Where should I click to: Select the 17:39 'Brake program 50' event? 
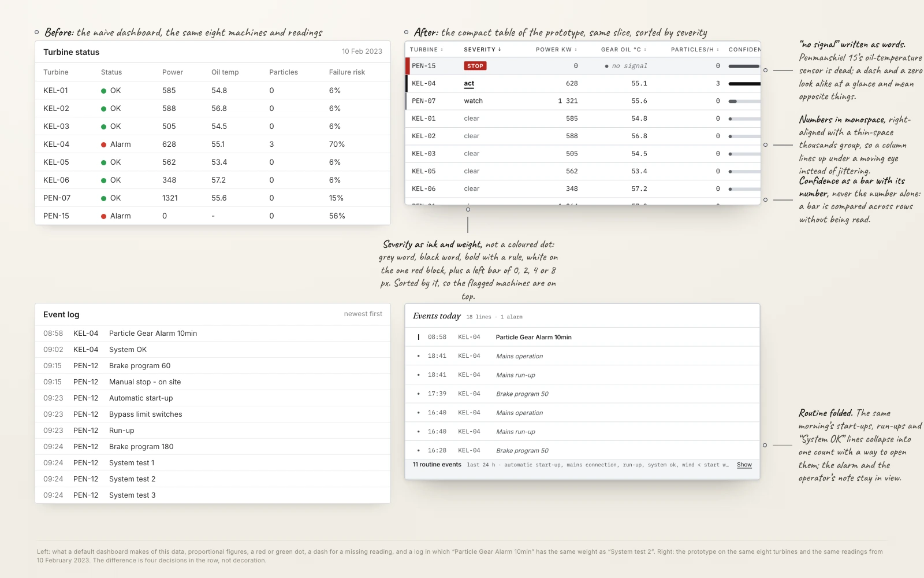tap(582, 394)
